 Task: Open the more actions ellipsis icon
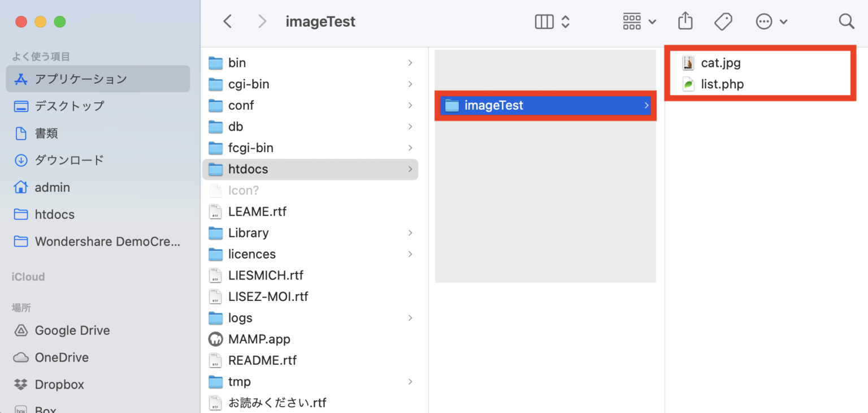(x=763, y=21)
